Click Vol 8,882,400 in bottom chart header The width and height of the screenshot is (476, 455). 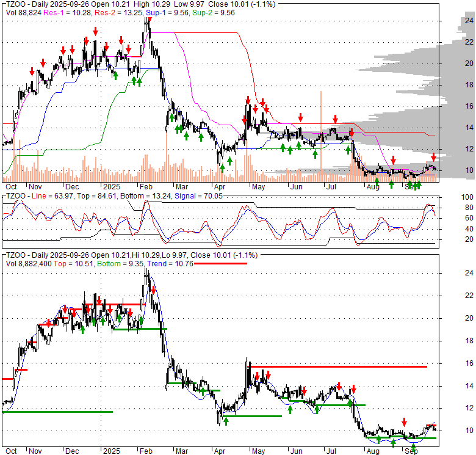tap(29, 264)
